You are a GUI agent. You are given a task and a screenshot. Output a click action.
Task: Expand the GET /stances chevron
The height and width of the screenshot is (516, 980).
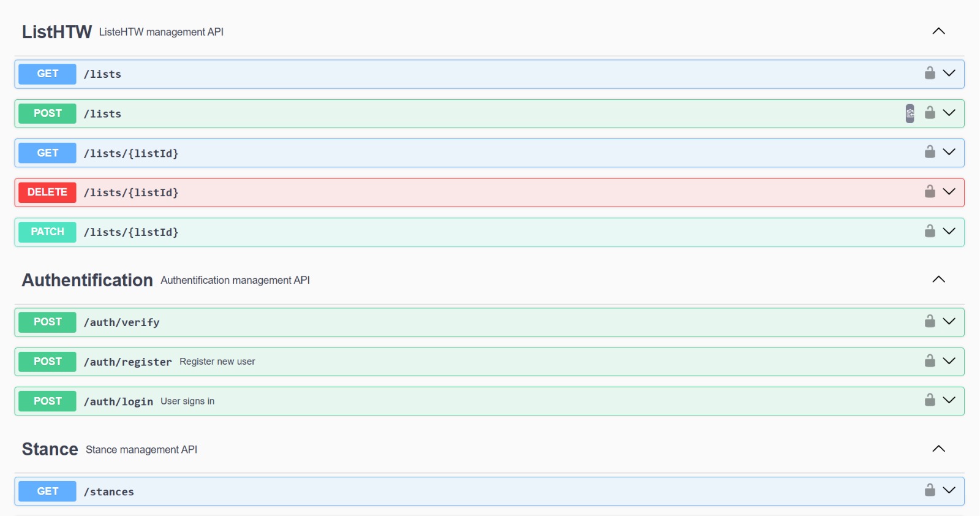point(949,490)
